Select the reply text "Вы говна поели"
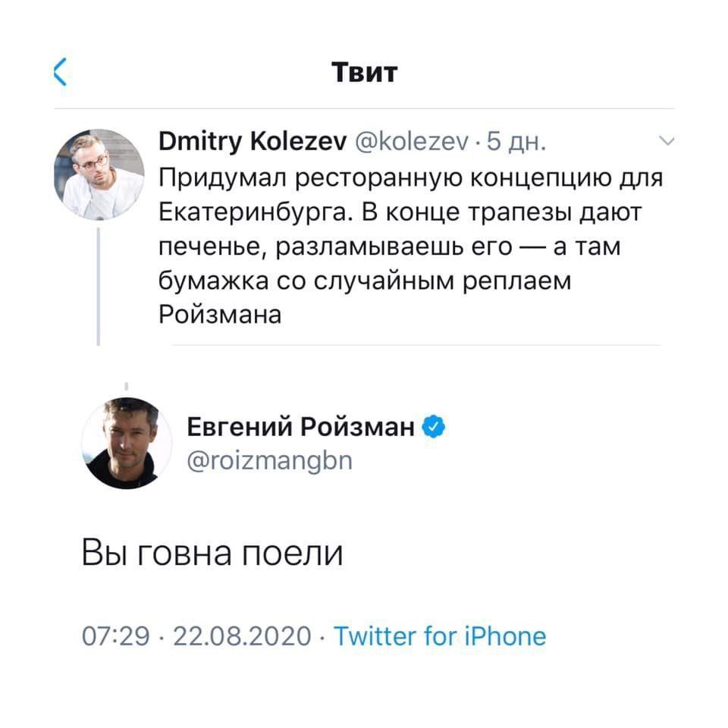This screenshot has width=728, height=728. click(x=212, y=554)
